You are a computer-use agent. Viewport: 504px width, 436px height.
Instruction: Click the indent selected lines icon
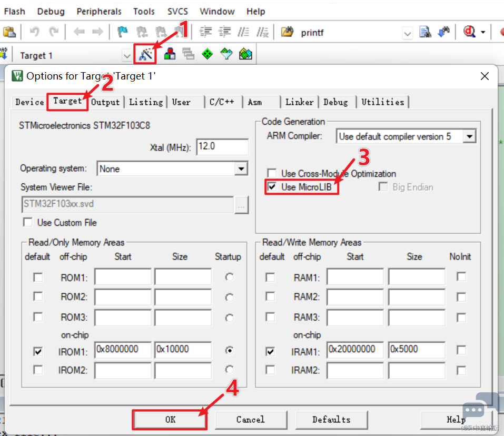205,32
